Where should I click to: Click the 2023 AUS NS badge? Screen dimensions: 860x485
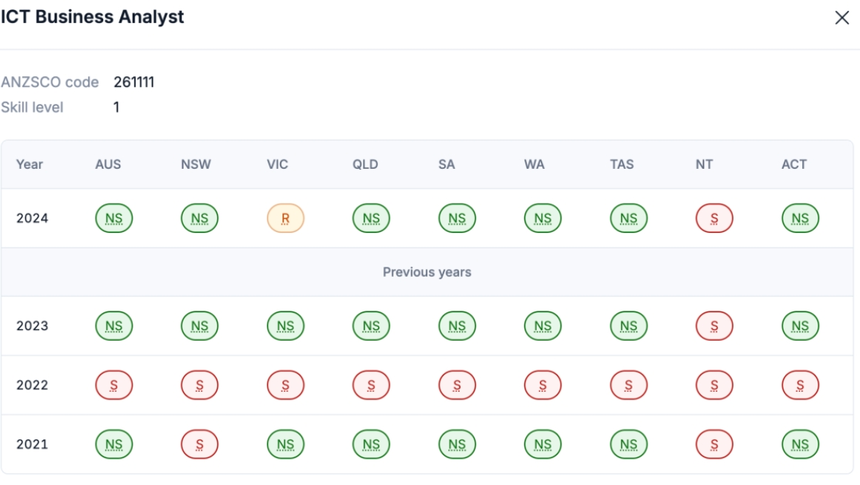(114, 326)
